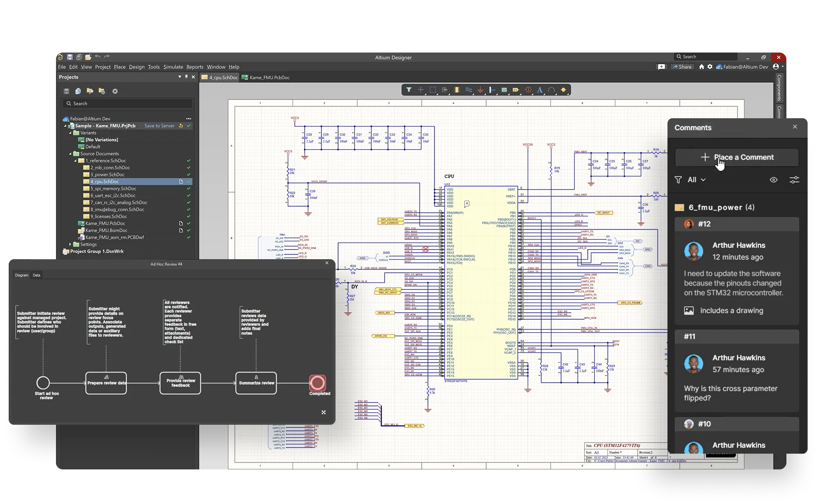Choose the place part (component) tool
Viewport: 819px width, 504px height.
pos(457,90)
